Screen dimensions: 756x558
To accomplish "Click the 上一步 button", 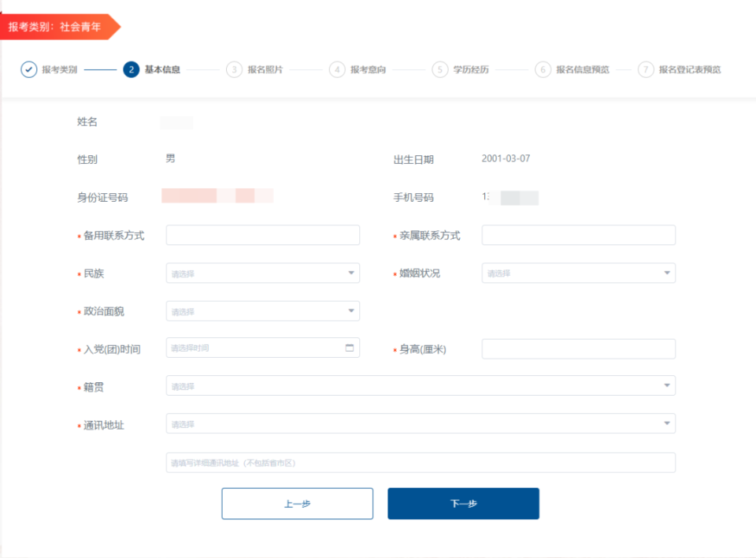I will 298,503.
